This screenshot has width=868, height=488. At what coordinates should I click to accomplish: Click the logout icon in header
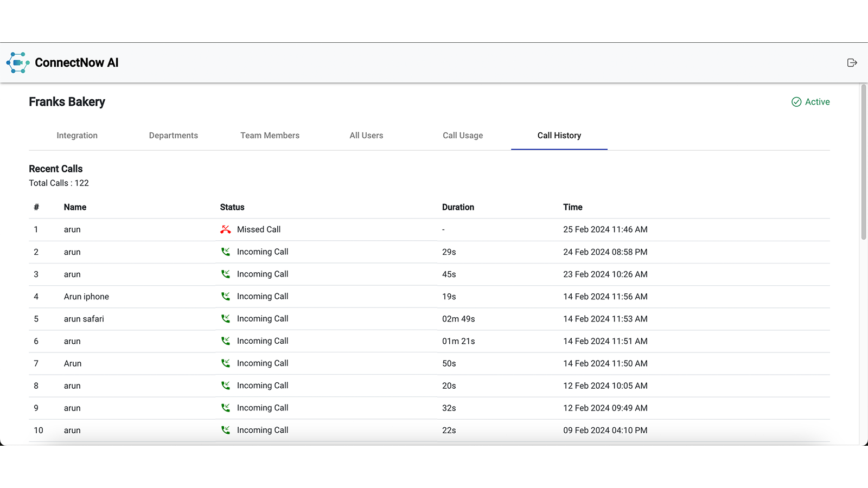(852, 63)
